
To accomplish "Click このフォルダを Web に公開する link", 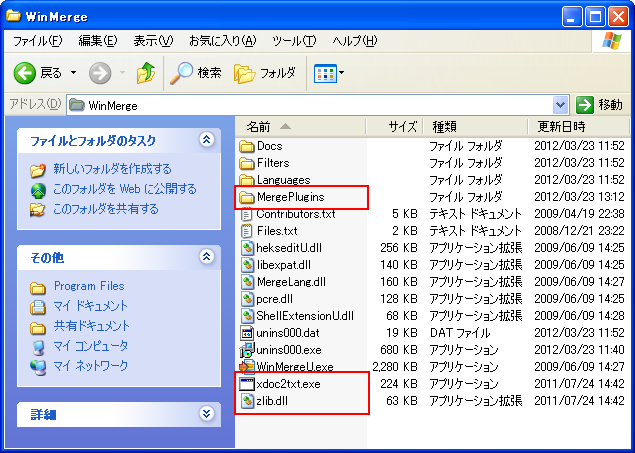I will click(125, 189).
